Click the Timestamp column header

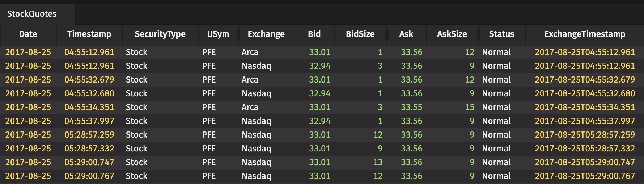[89, 34]
